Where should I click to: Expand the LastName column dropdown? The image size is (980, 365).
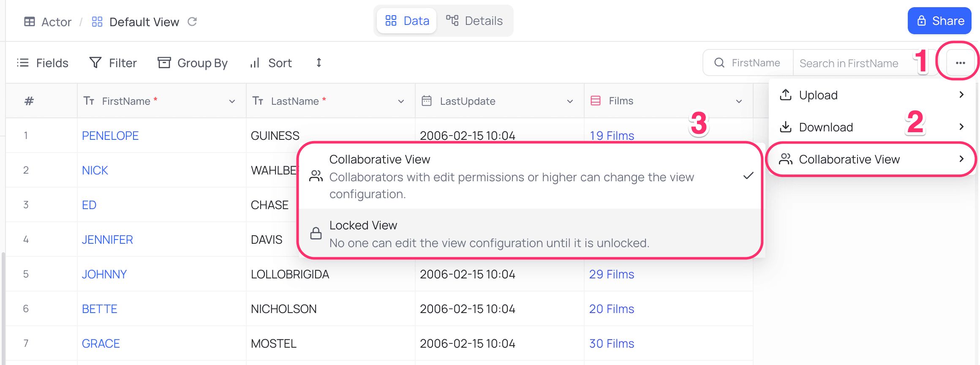coord(401,101)
